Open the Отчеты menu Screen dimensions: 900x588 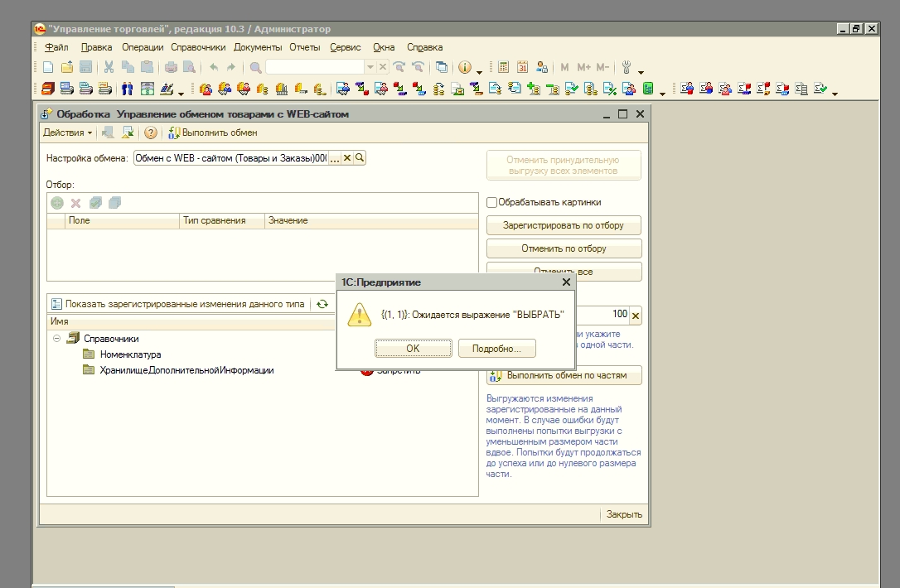[x=305, y=47]
